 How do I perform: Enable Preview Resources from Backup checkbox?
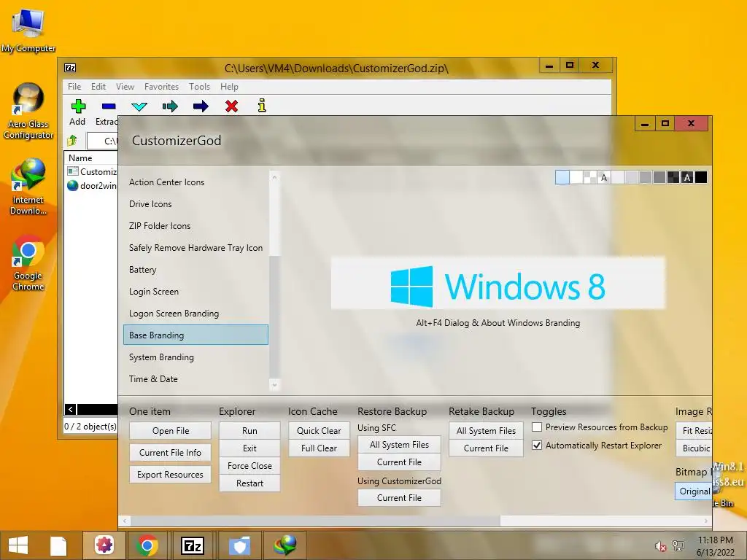[537, 427]
